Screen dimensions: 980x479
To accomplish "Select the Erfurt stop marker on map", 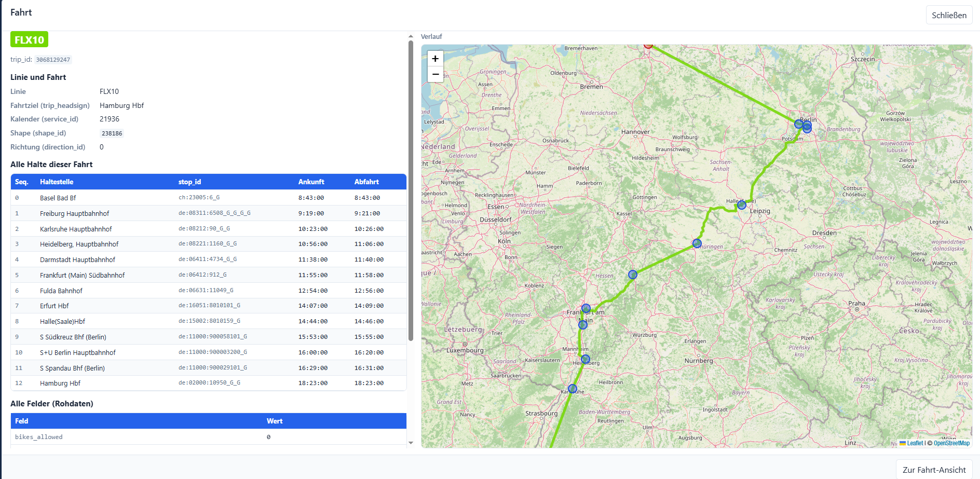I will coord(697,243).
